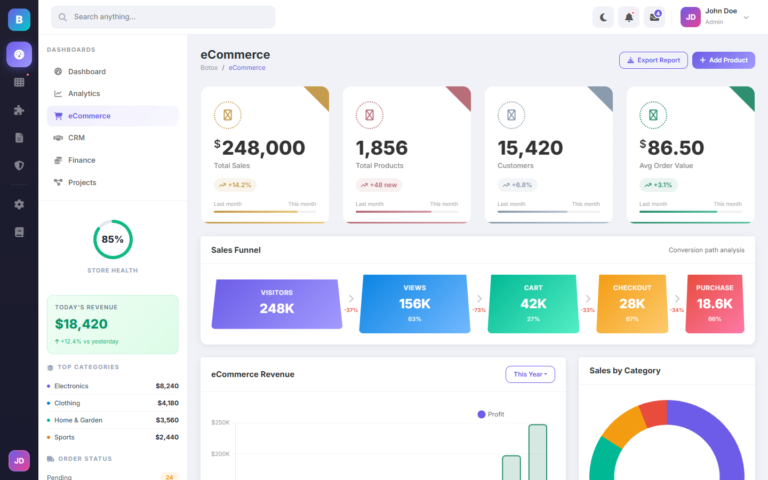Image resolution: width=768 pixels, height=480 pixels.
Task: Click Sports category row
Action: point(113,437)
